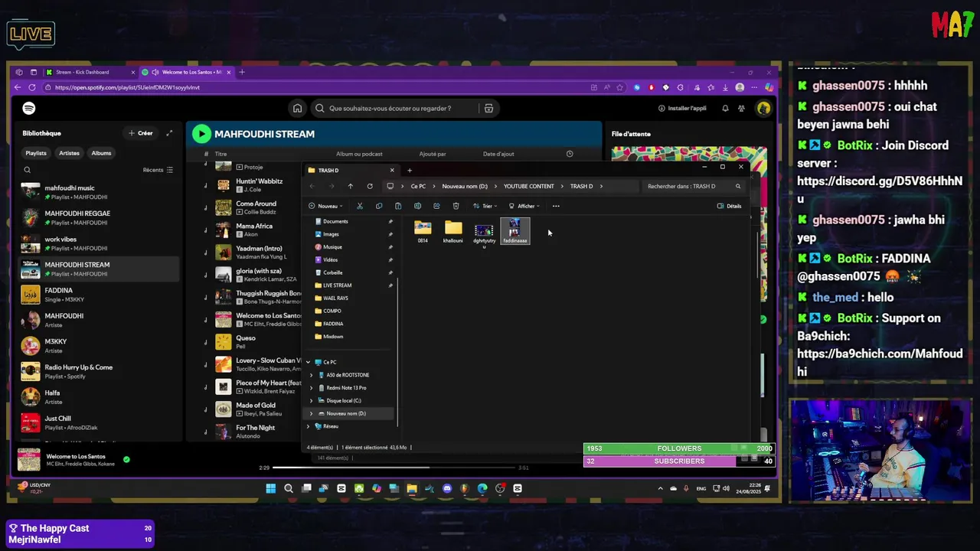980x551 pixels.
Task: Click the Spotify logo
Action: (x=29, y=108)
